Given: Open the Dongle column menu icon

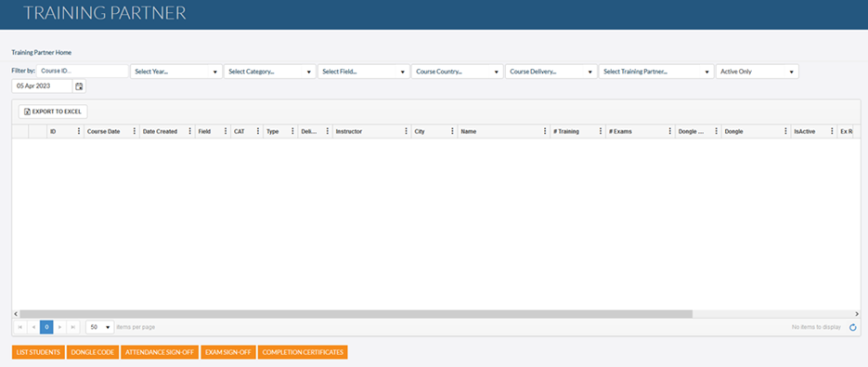Looking at the screenshot, I should (x=785, y=131).
